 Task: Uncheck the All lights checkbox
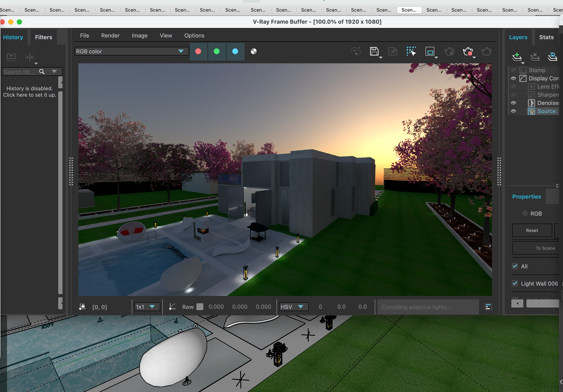pyautogui.click(x=515, y=266)
